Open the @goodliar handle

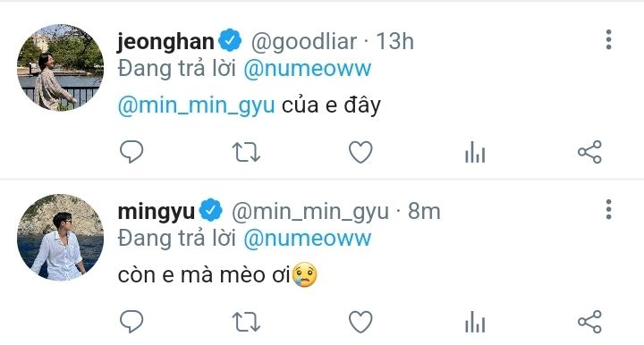coord(303,42)
